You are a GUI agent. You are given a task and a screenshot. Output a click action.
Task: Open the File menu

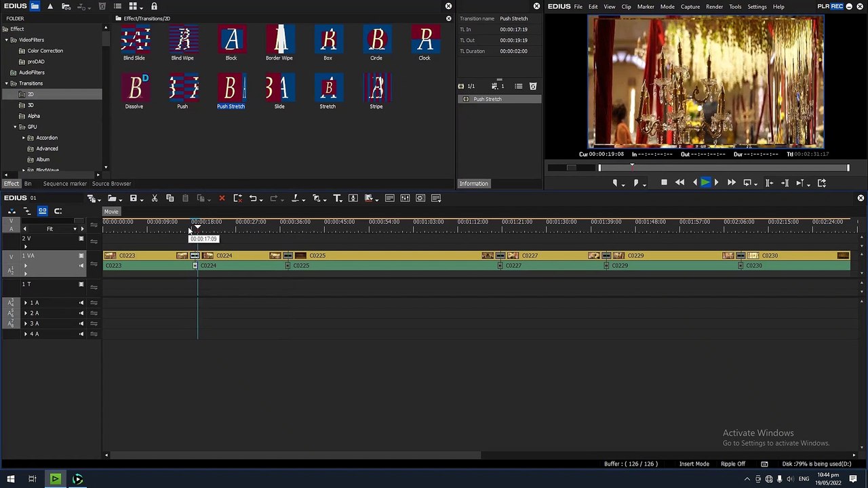[x=578, y=7]
